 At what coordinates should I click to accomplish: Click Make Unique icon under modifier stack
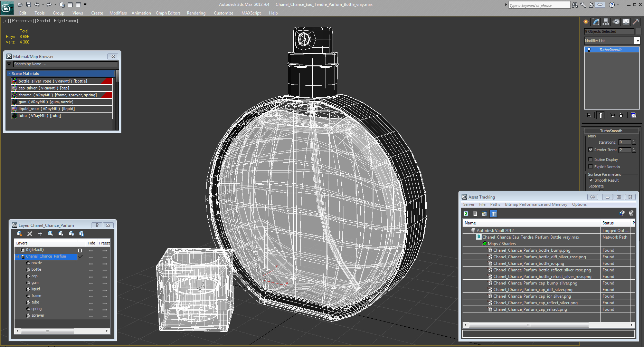(x=613, y=115)
